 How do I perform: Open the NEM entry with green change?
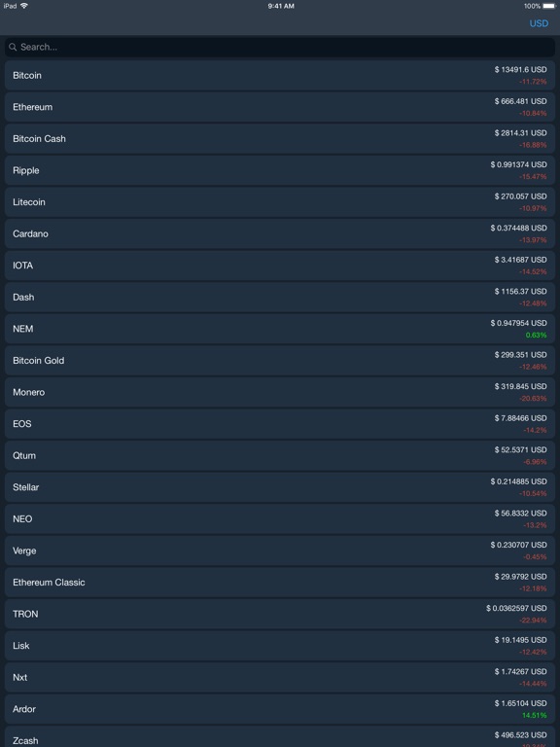pos(280,329)
